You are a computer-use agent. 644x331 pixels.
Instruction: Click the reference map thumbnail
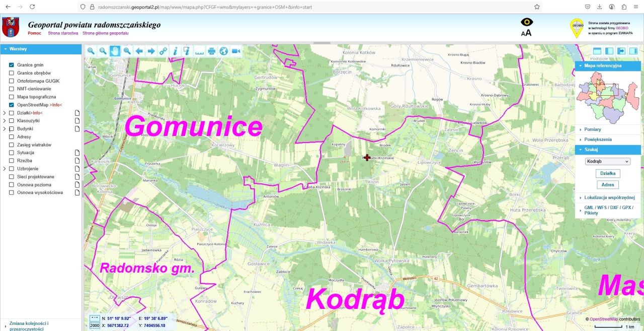tap(608, 97)
